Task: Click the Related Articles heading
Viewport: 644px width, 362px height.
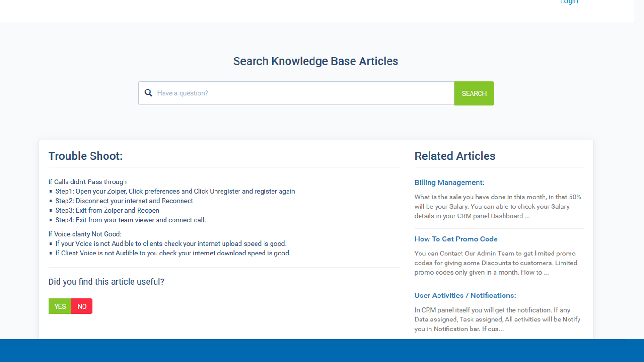Action: (454, 156)
